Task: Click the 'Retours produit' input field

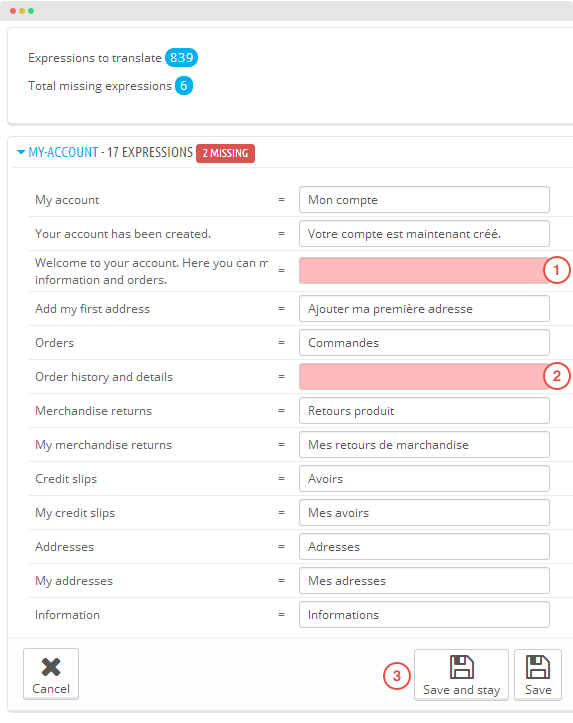Action: [x=424, y=410]
